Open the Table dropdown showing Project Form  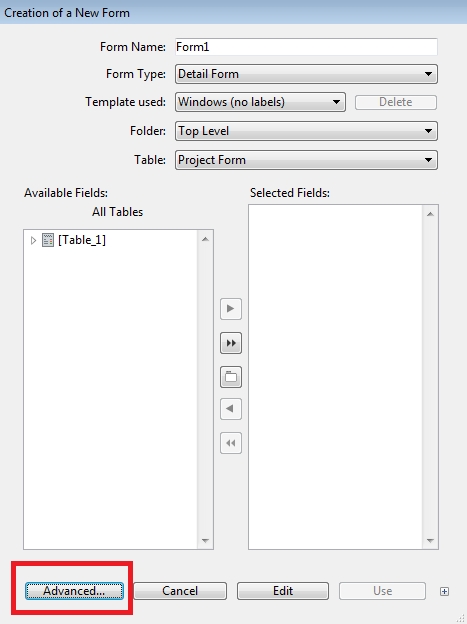pyautogui.click(x=306, y=160)
